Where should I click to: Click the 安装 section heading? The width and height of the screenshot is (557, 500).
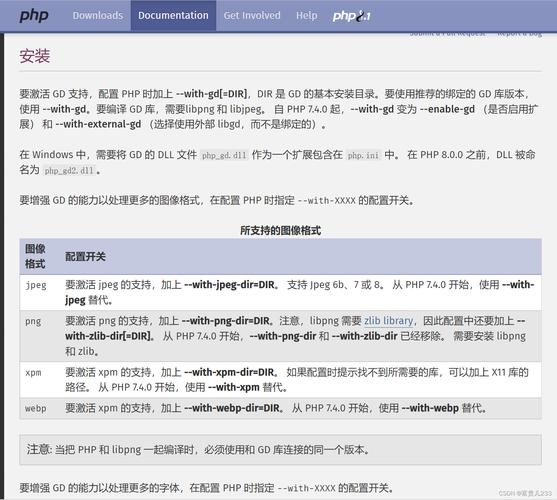34,56
